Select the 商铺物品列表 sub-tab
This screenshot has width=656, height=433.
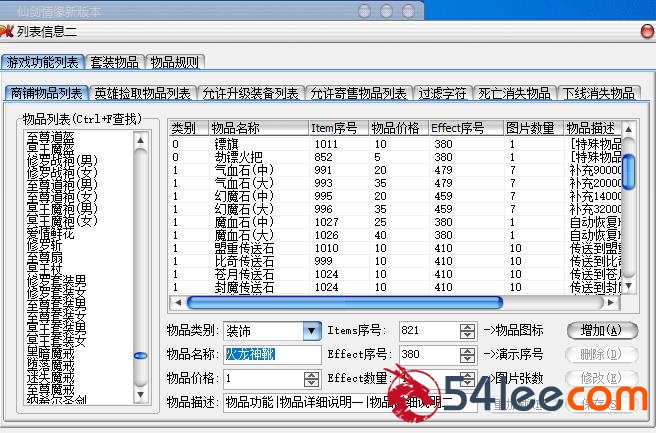tap(46, 93)
